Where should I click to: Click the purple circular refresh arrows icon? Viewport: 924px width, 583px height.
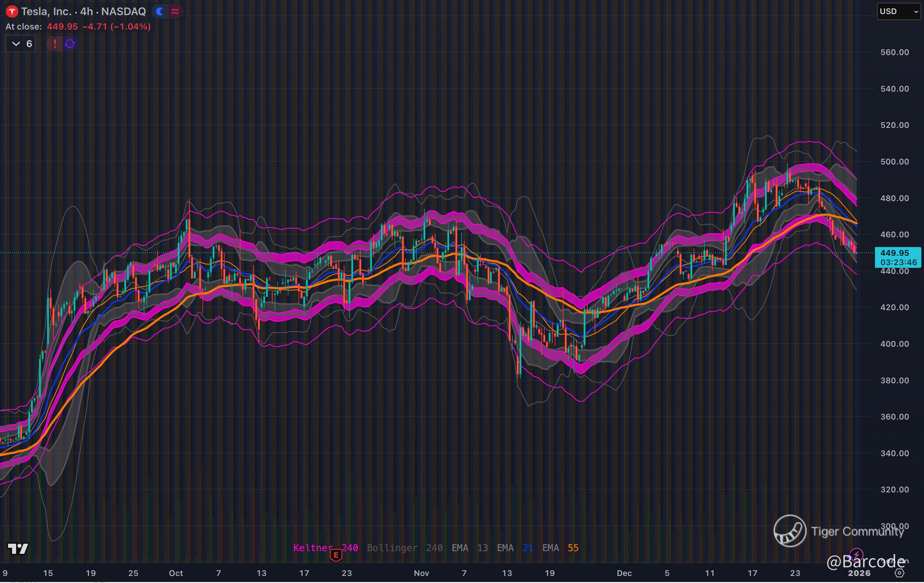tap(70, 44)
